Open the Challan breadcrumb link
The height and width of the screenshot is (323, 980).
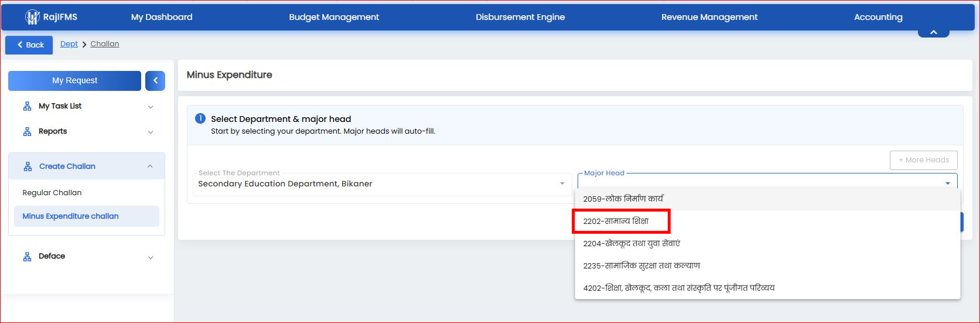105,44
